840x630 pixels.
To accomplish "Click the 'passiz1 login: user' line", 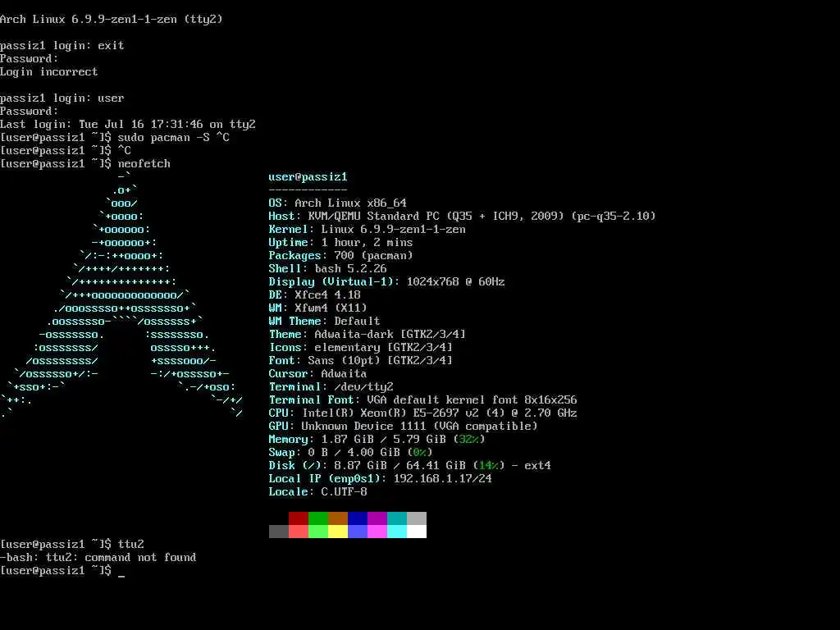I will [62, 98].
